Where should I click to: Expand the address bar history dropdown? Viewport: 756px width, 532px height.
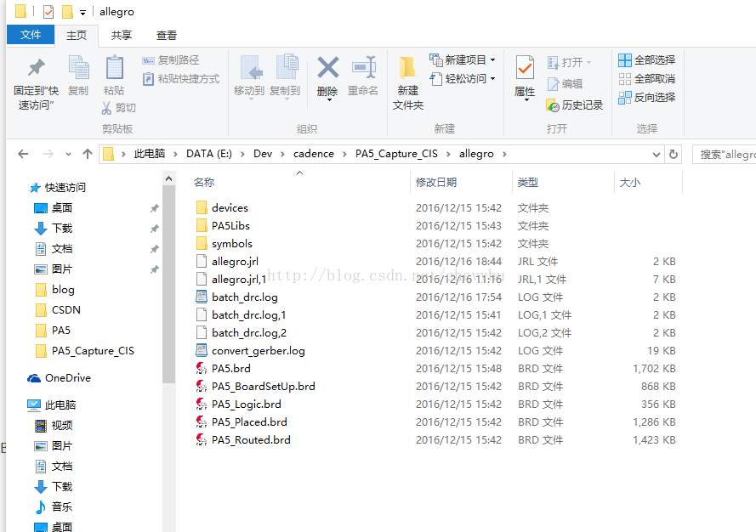[656, 155]
